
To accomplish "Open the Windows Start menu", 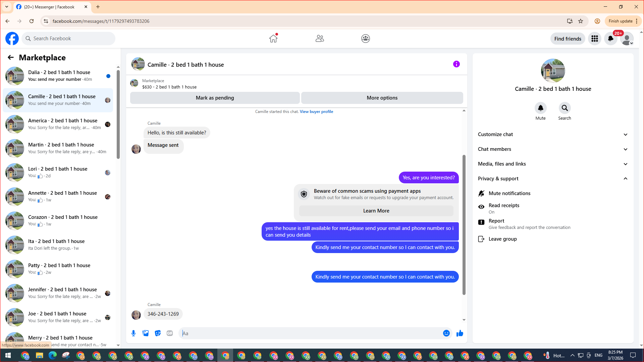I will tap(8, 355).
